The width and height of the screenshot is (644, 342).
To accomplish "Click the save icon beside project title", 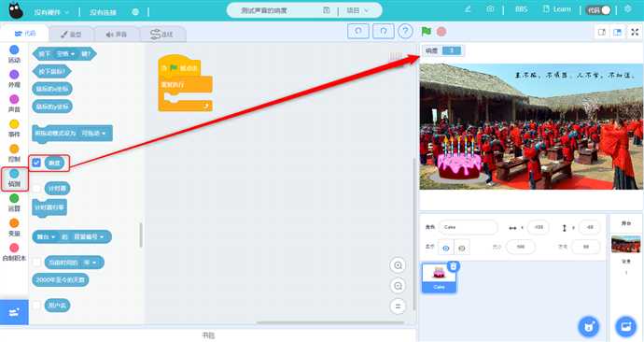I will [327, 10].
